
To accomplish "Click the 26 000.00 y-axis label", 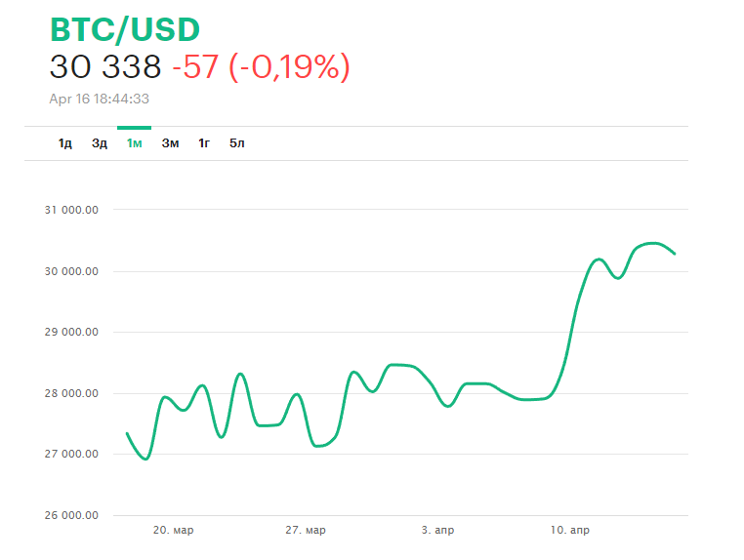I will (73, 516).
